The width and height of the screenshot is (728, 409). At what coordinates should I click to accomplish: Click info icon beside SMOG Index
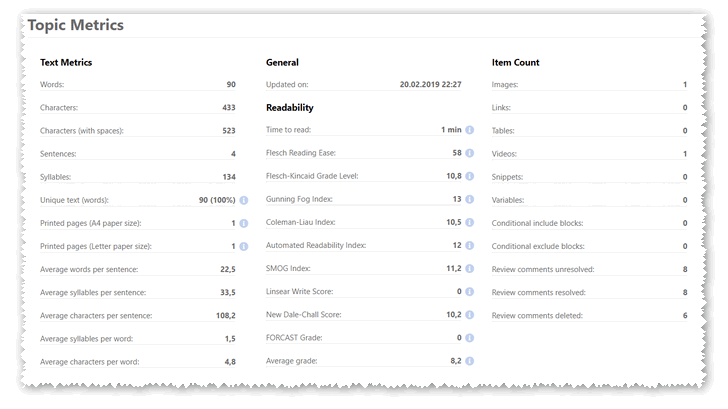tap(470, 269)
